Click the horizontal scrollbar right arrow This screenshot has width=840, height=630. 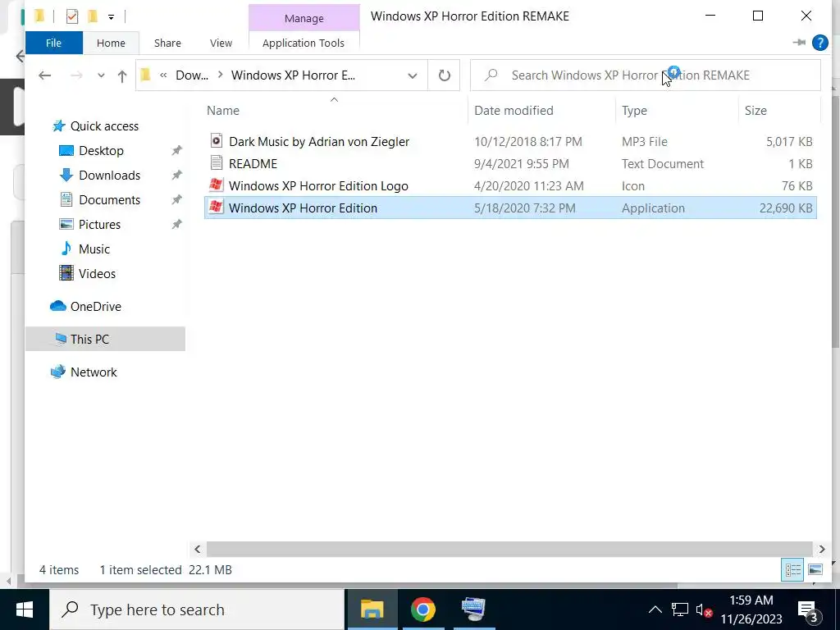[x=822, y=549]
